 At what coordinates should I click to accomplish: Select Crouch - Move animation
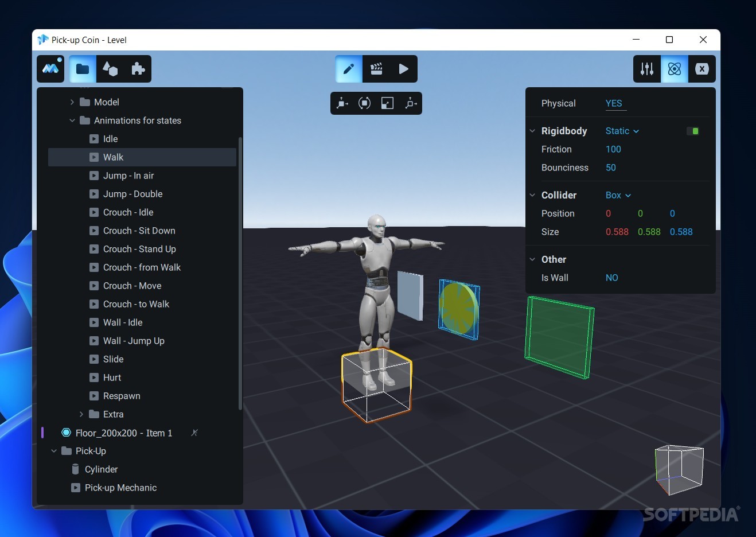[142, 286]
